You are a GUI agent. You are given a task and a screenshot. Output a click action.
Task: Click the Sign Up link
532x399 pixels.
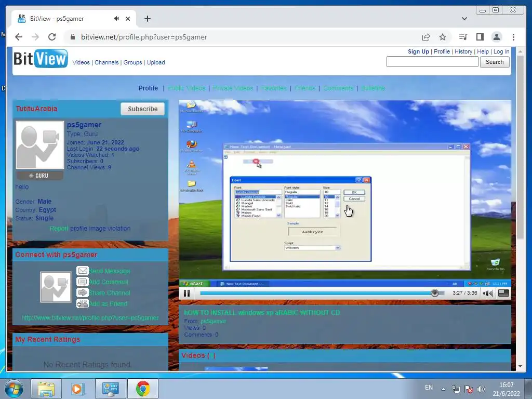[418, 51]
